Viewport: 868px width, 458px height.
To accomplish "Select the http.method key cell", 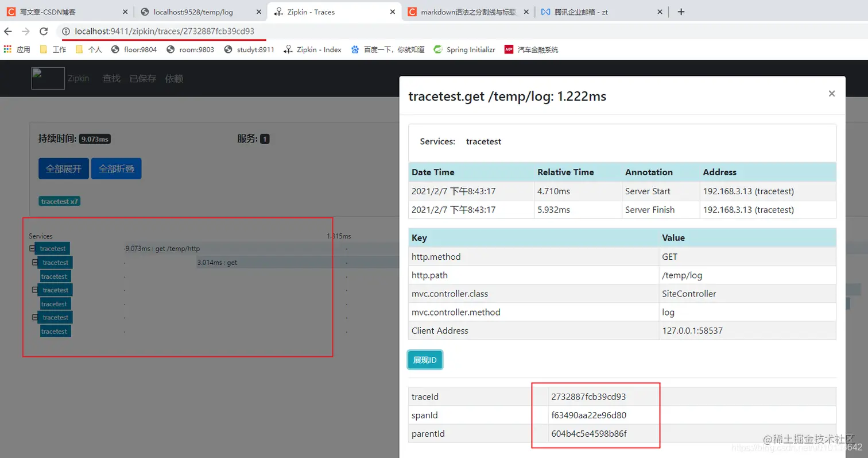I will pos(533,257).
